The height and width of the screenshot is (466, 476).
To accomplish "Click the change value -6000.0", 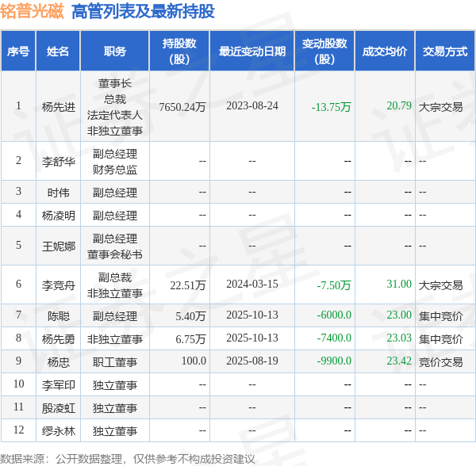I will (334, 315).
